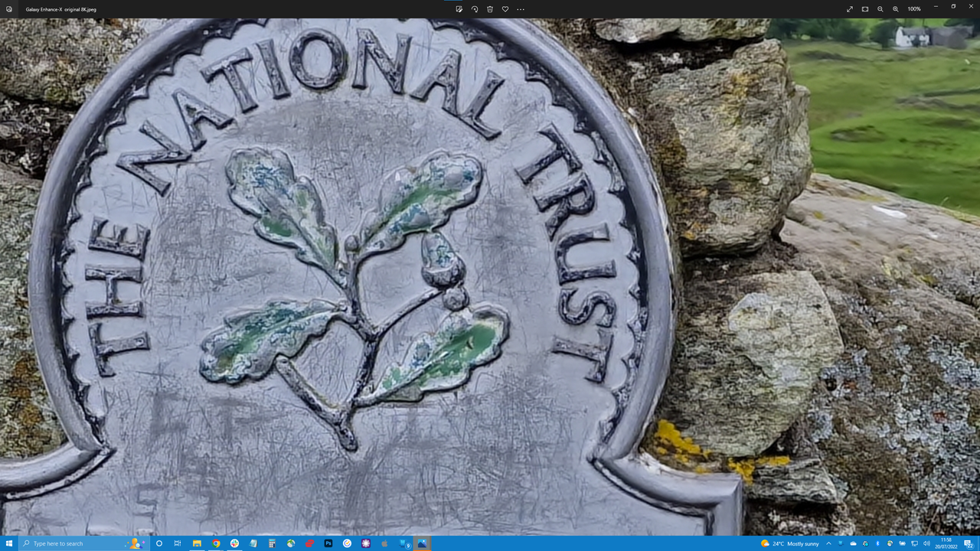Open the weather widget showing 24°C

[x=789, y=543]
